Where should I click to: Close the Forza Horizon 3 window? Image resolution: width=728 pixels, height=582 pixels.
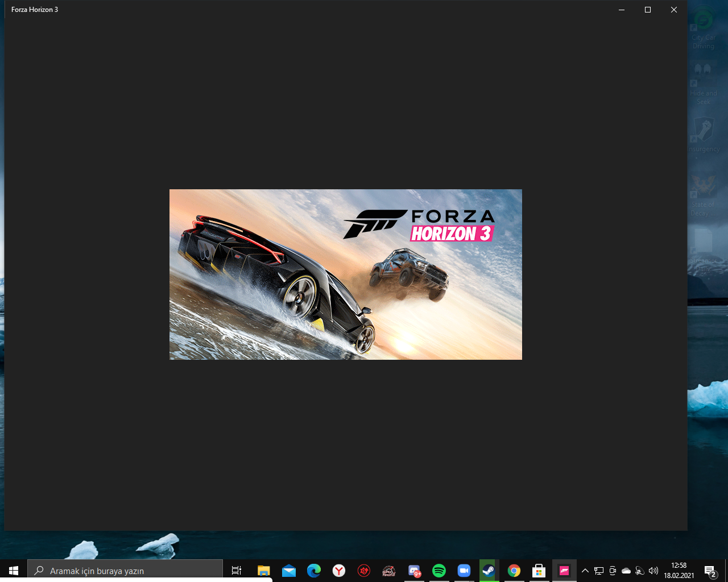[674, 10]
